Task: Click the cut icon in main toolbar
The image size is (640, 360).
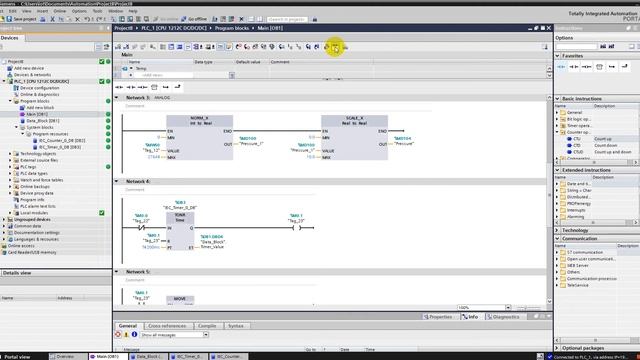Action: coord(52,19)
